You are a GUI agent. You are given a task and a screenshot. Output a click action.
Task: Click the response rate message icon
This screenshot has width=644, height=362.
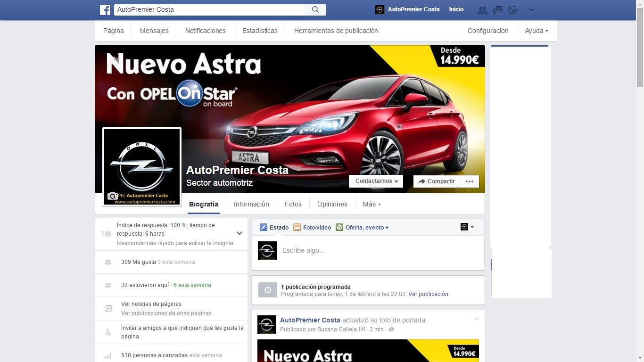coord(106,234)
